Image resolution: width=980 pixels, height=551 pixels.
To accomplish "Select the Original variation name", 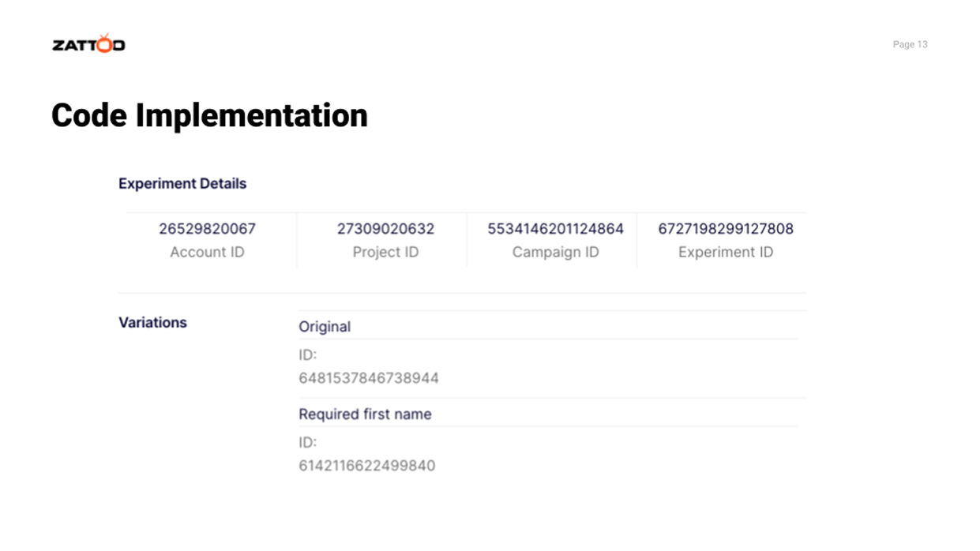I will coord(325,327).
